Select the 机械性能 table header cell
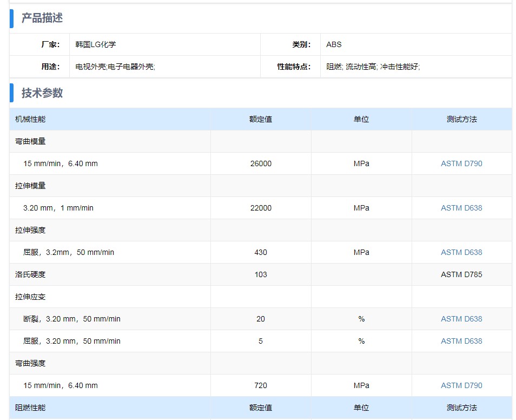 (30, 119)
